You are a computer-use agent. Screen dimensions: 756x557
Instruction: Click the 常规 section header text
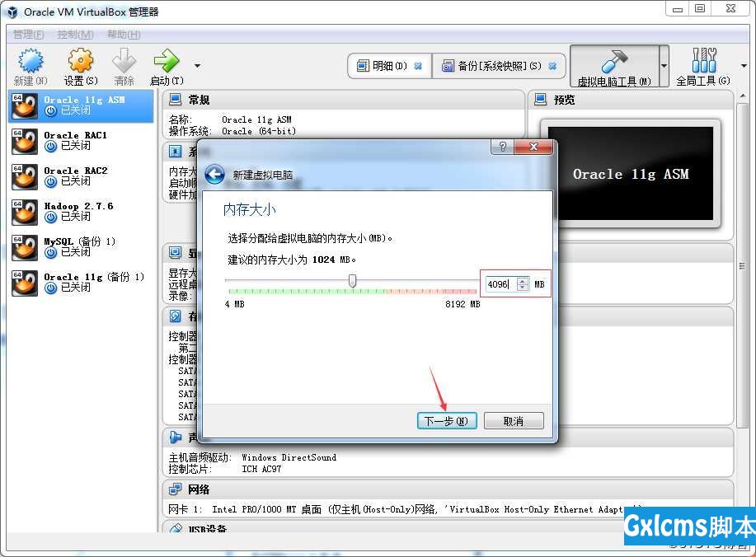coord(199,100)
